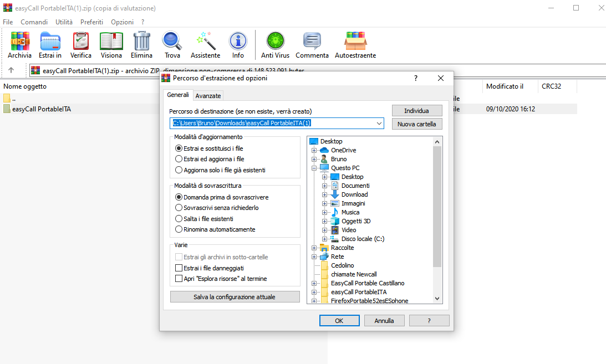Image resolution: width=606 pixels, height=364 pixels.
Task: Expand the Disco locale (C:) node
Action: (x=325, y=239)
